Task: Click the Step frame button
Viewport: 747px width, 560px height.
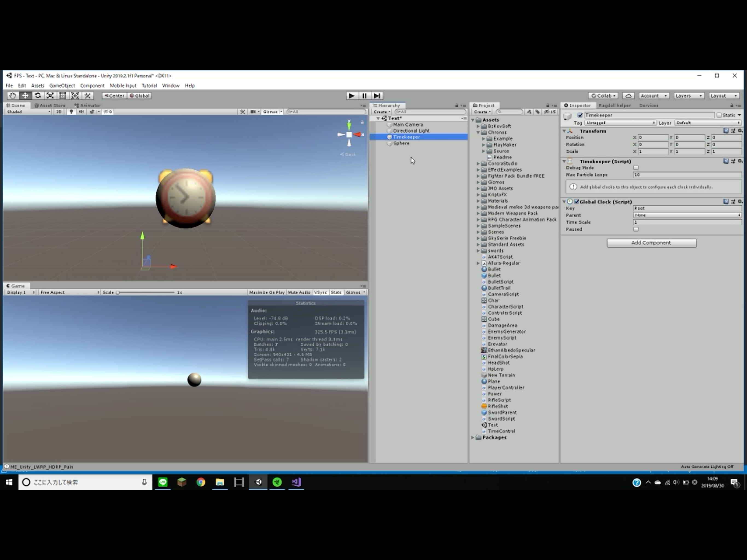Action: point(377,96)
